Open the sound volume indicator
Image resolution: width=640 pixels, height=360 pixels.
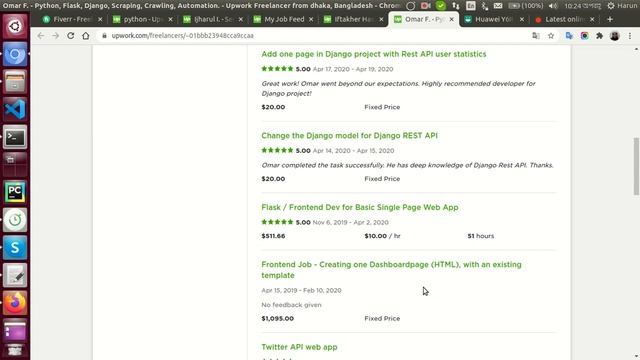tap(553, 5)
